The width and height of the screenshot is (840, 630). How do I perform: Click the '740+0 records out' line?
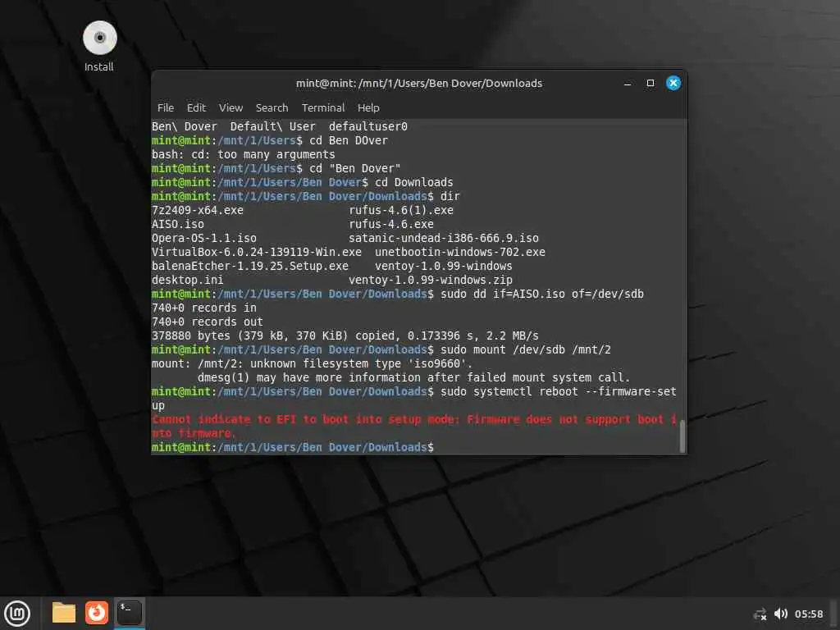coord(208,322)
